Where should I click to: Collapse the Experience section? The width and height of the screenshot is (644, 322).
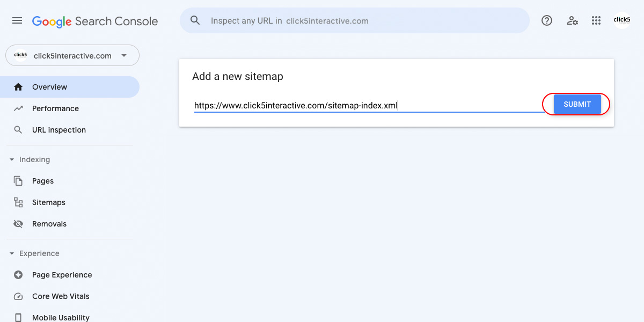[x=12, y=253]
